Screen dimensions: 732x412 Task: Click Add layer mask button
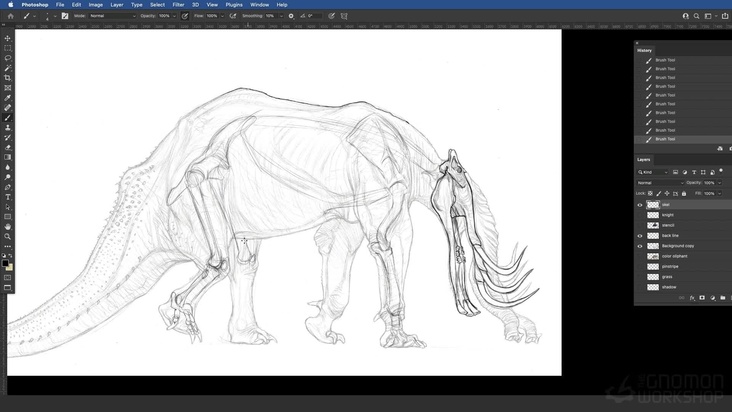coord(702,298)
